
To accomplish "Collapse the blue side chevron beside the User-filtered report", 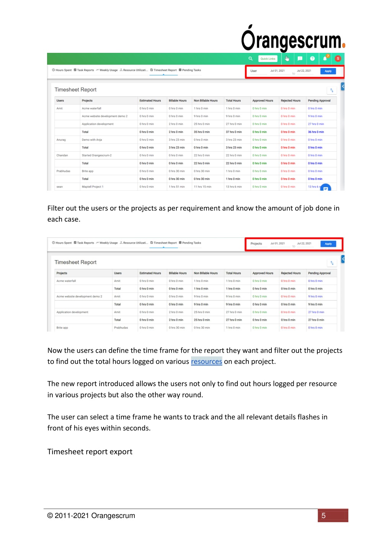I will [343, 87].
